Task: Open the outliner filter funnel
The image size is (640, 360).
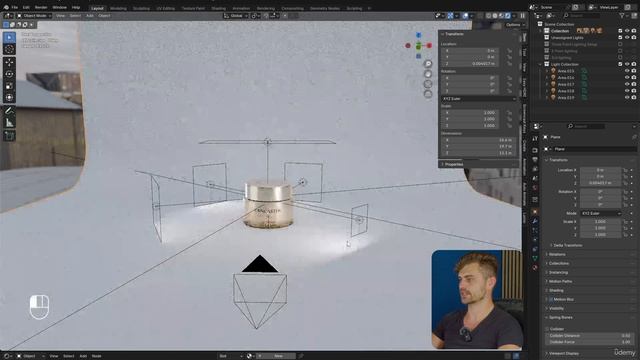Action: (x=622, y=16)
